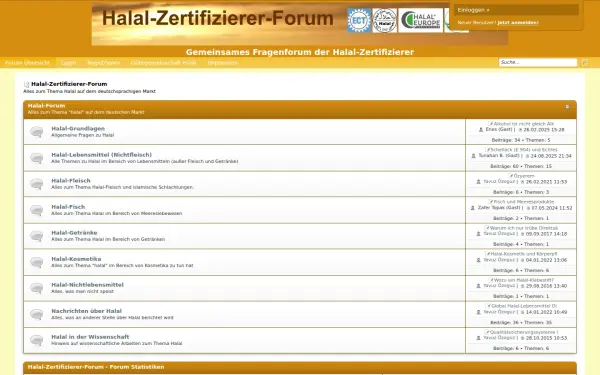Click the post icon before 'Global Halal-Lebensmittel'

pyautogui.click(x=488, y=306)
